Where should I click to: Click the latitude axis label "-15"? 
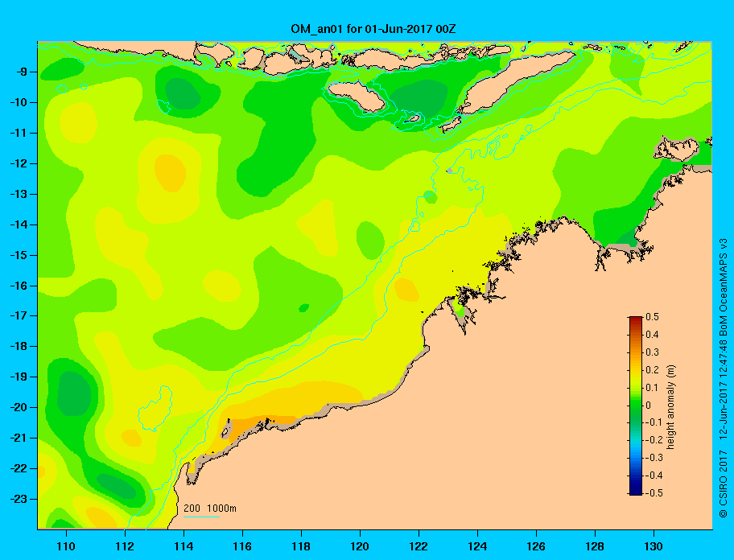(18, 255)
